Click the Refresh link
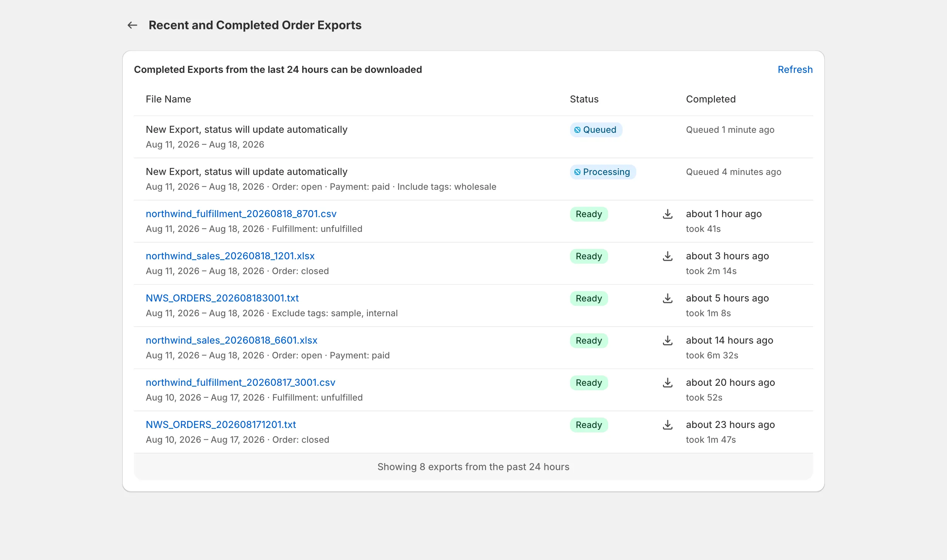Viewport: 947px width, 560px height. tap(795, 70)
